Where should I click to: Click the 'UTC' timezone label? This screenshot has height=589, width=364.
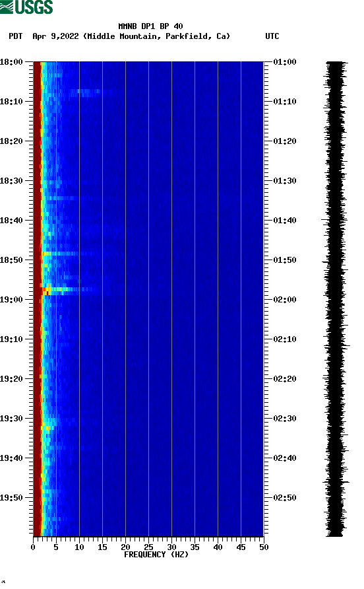[272, 36]
